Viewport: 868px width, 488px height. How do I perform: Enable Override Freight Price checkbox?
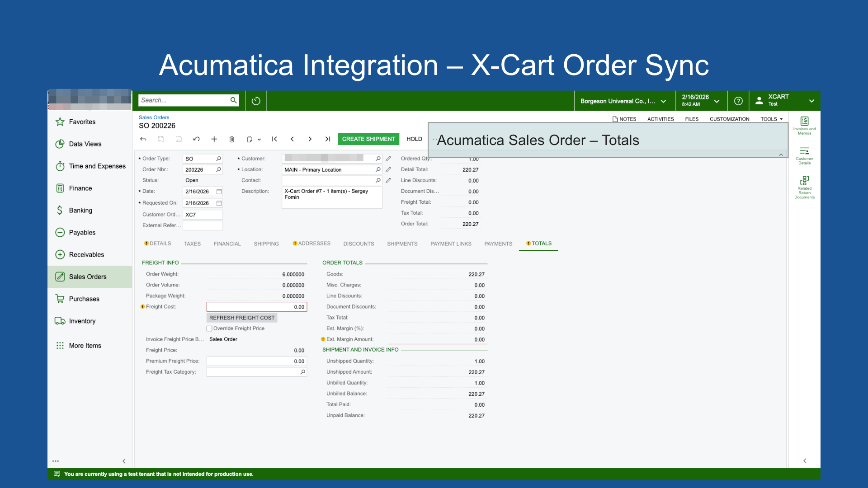[x=209, y=328]
